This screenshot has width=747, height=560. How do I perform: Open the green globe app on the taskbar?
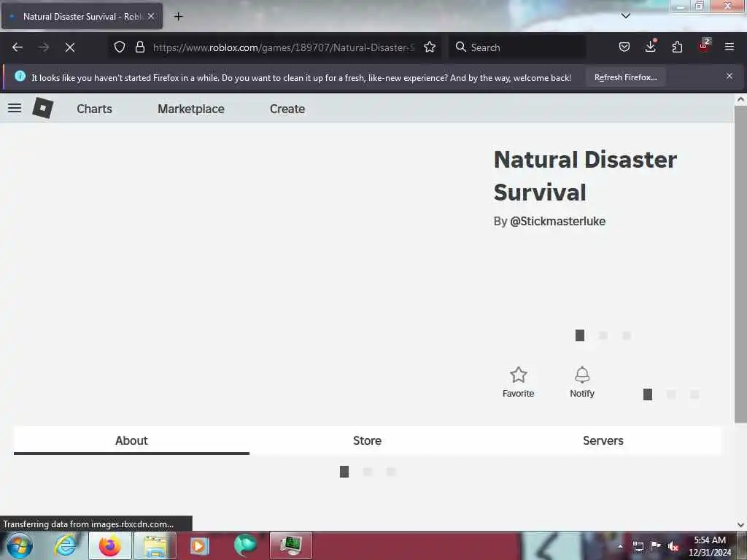tap(245, 545)
